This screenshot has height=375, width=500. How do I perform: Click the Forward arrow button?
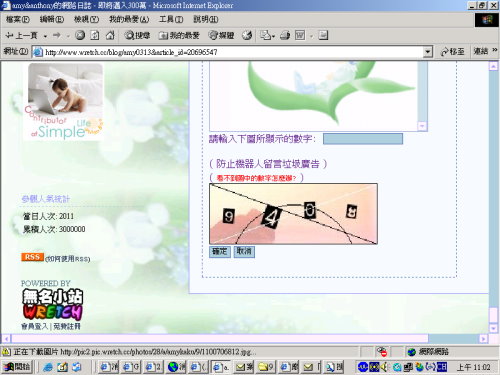click(x=57, y=35)
